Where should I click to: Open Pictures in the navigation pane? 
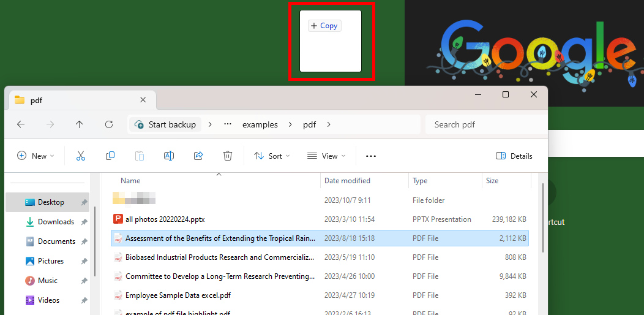[47, 261]
